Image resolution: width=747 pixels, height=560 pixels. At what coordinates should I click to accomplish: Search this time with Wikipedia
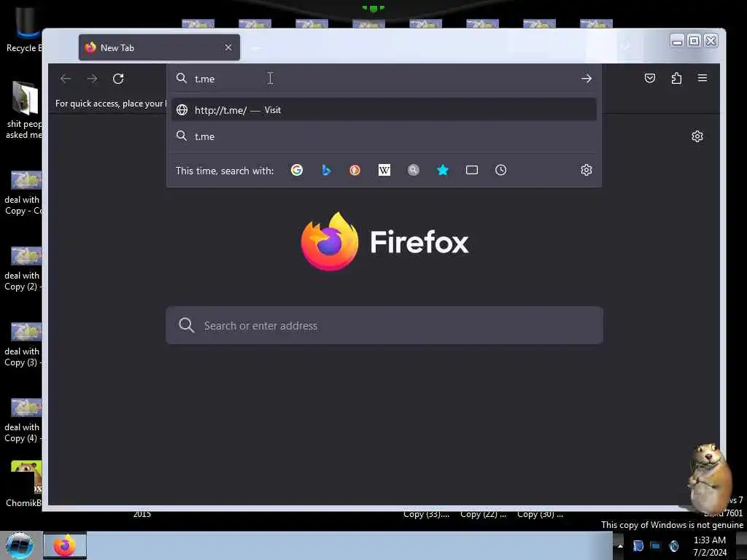(384, 170)
